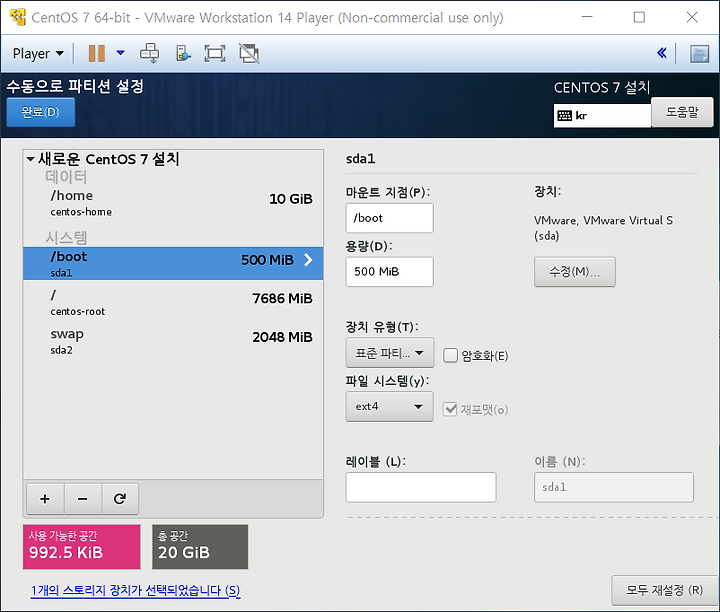Click the 레이블(L) label input field
This screenshot has height=612, width=720.
tap(421, 487)
